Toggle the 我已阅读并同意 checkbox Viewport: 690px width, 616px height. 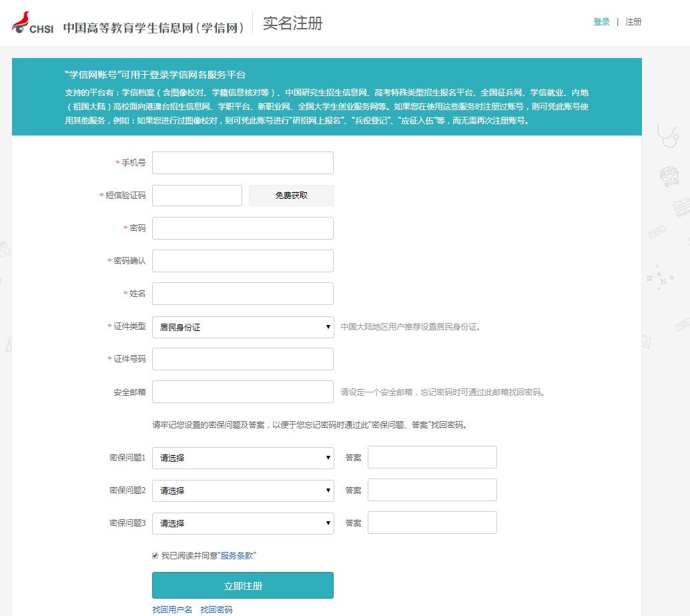(x=155, y=556)
